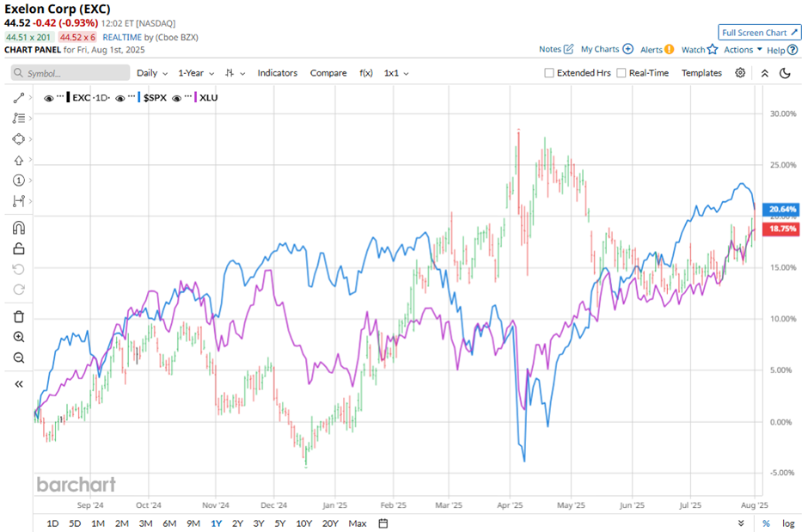The image size is (808, 532).
Task: Switch the axis to percent scale
Action: 766,523
